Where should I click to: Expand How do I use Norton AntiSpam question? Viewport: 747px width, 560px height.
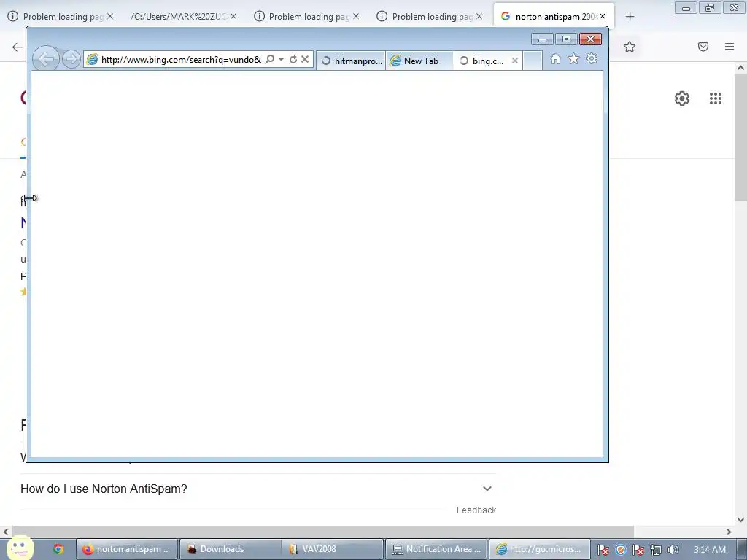pos(487,489)
